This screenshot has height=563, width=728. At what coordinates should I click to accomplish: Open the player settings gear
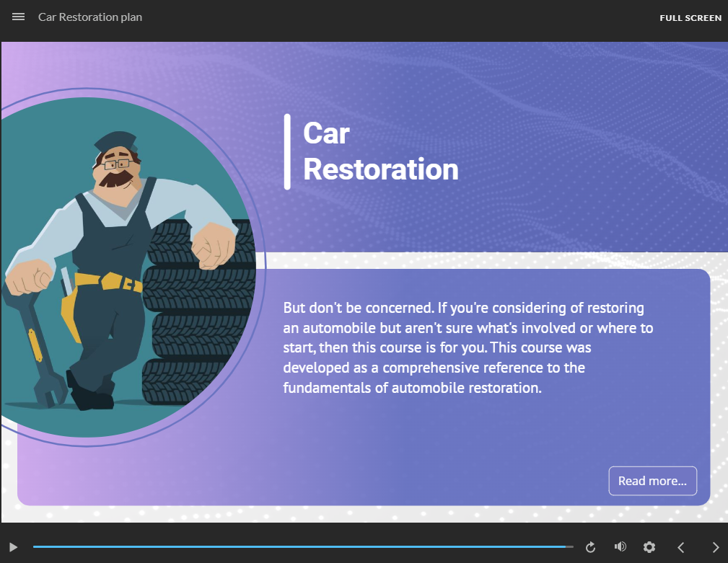tap(649, 547)
